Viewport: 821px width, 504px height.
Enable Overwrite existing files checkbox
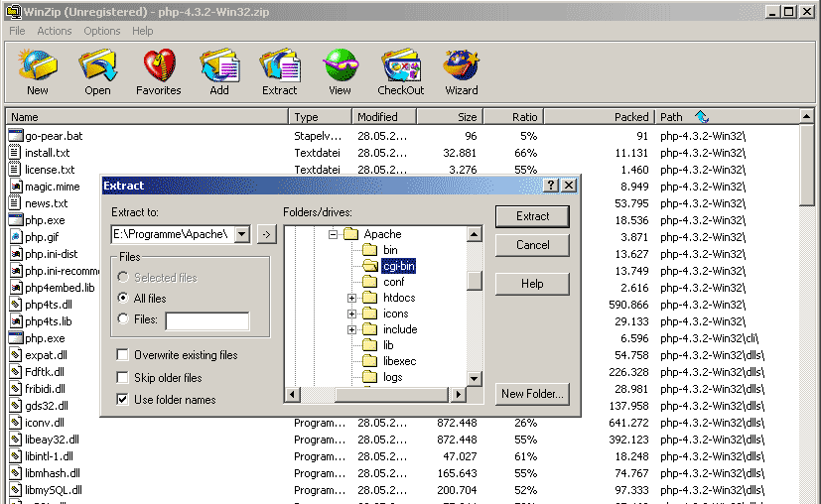point(122,355)
